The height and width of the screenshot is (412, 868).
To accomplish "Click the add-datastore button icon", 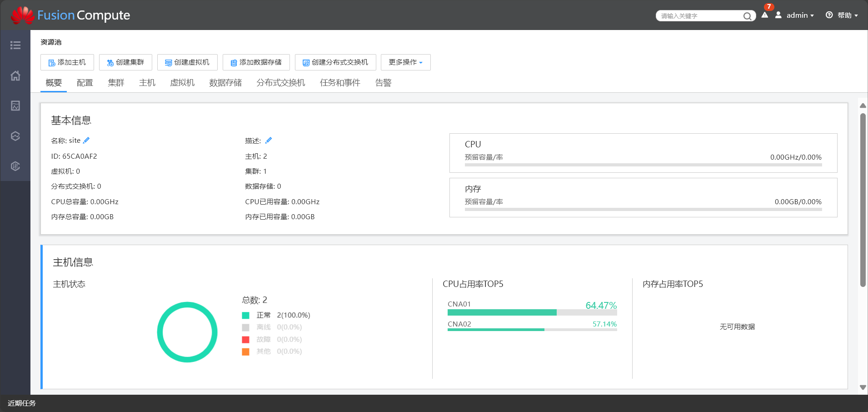I will click(234, 63).
